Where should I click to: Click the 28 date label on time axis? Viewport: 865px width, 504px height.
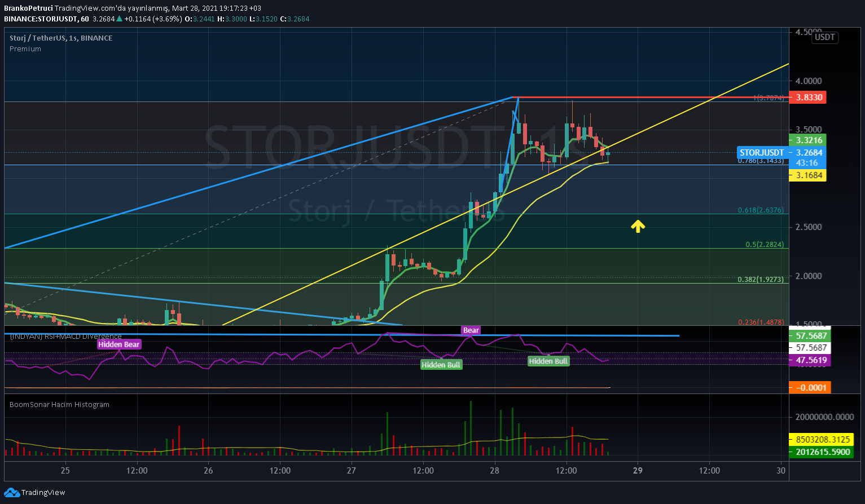point(495,471)
